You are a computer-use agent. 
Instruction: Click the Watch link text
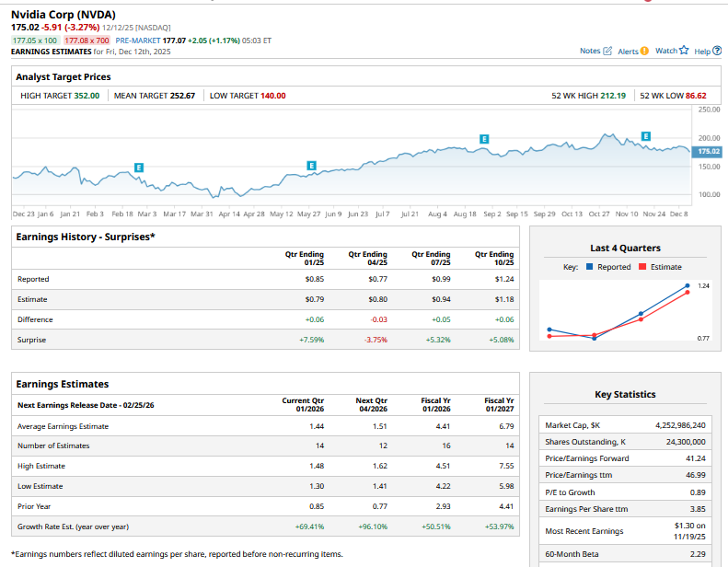tap(665, 52)
